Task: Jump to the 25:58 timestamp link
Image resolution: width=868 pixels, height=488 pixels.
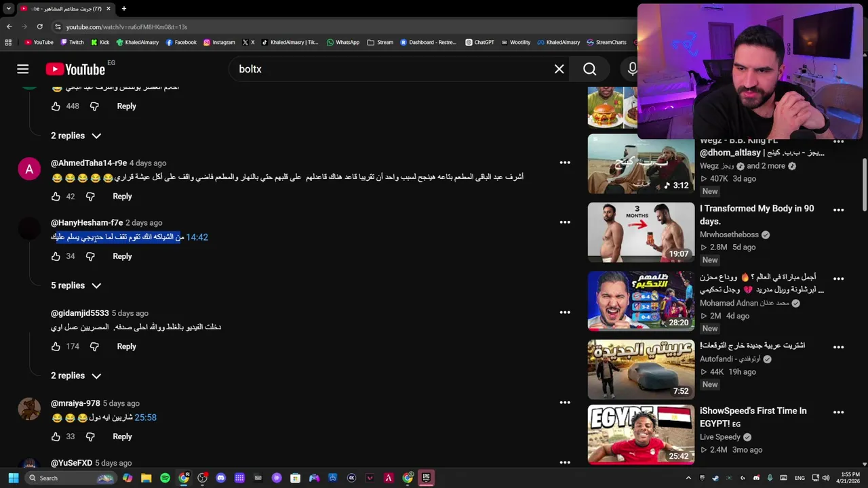Action: (x=146, y=418)
